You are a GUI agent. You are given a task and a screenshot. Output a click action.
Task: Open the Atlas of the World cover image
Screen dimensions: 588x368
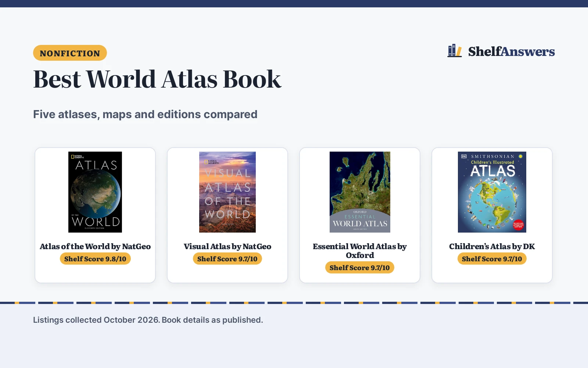click(95, 192)
